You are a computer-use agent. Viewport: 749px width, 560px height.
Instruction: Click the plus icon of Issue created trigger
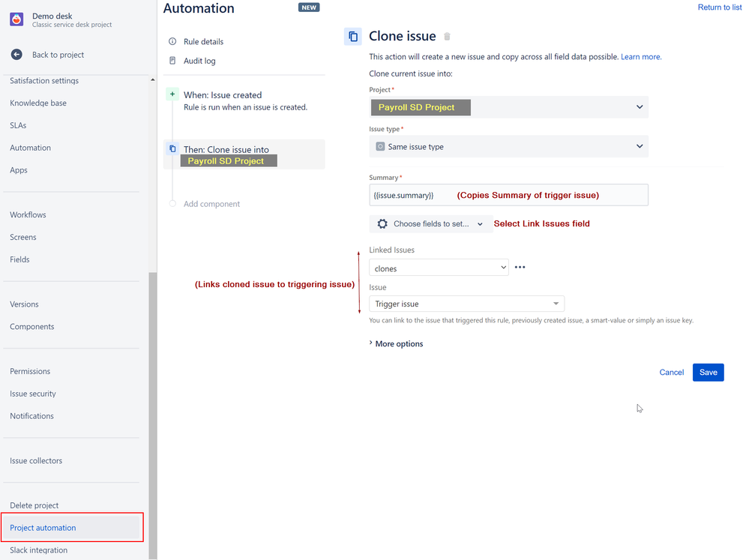coord(172,94)
